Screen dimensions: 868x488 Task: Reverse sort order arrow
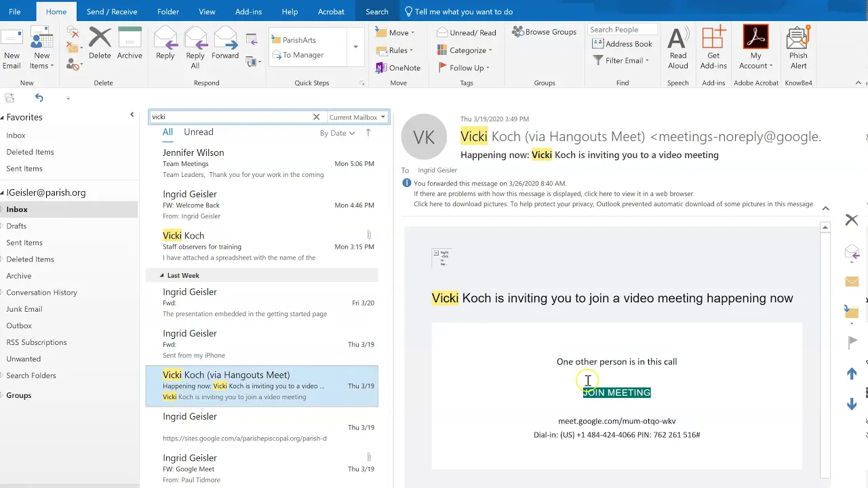pos(368,133)
